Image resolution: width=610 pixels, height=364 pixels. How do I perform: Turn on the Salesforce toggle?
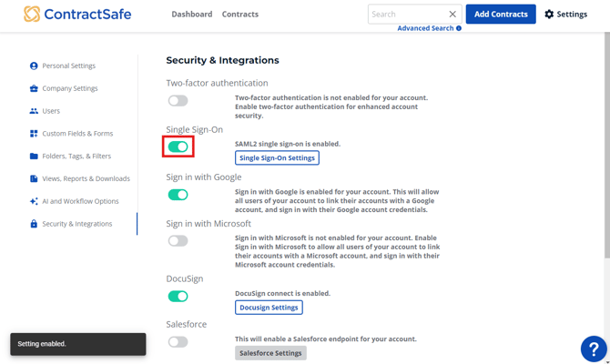tap(178, 342)
